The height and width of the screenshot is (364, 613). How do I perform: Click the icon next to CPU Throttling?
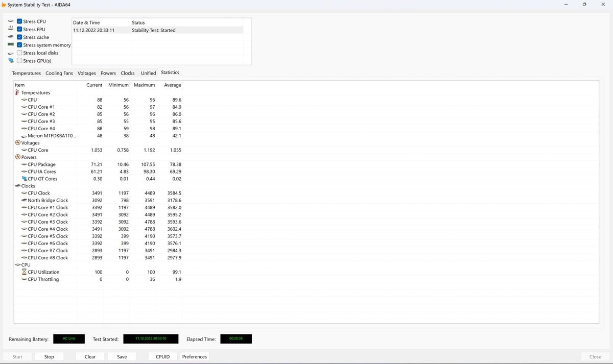tap(24, 279)
